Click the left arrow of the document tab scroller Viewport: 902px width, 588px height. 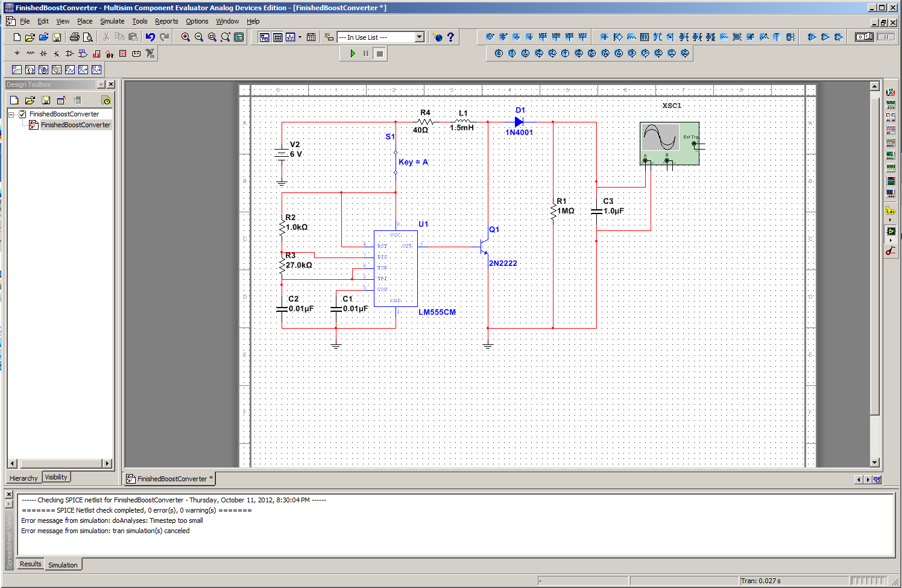pyautogui.click(x=859, y=479)
